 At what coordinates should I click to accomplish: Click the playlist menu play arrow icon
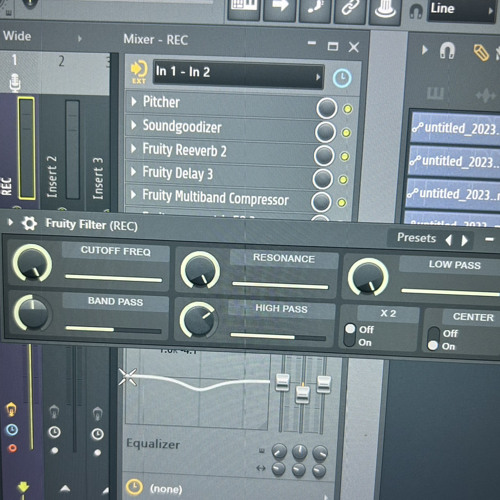pos(424,50)
